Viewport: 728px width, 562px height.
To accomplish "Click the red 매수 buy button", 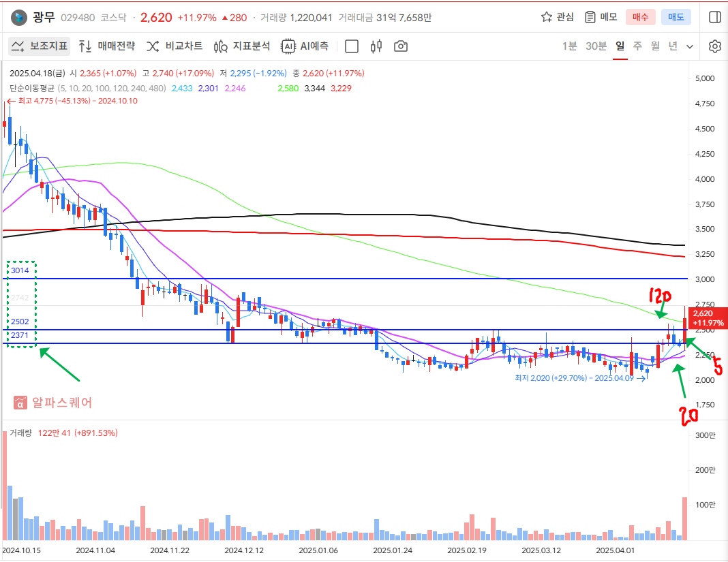I will click(641, 17).
